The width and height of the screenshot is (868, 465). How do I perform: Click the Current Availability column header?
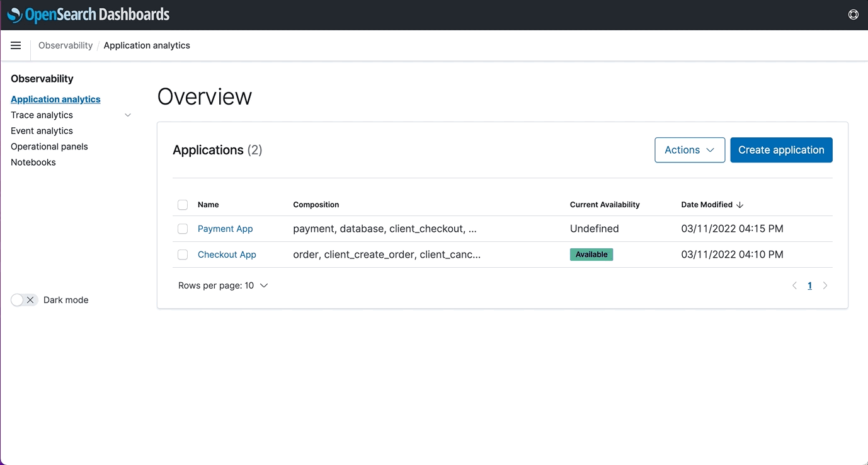(605, 205)
